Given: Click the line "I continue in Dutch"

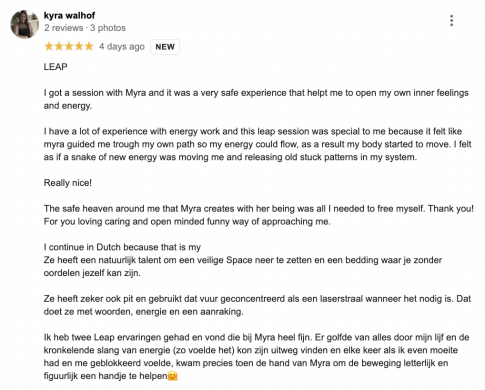Looking at the screenshot, I should tap(122, 247).
